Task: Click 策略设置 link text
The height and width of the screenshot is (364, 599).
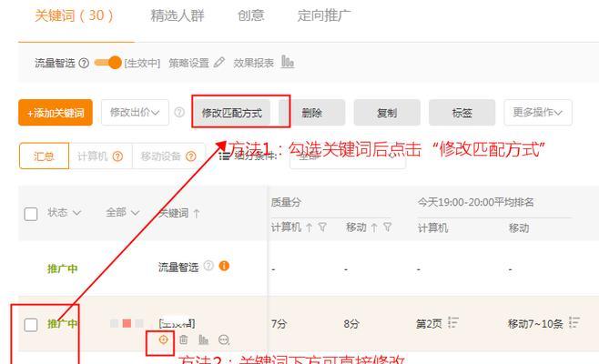Action: 188,63
